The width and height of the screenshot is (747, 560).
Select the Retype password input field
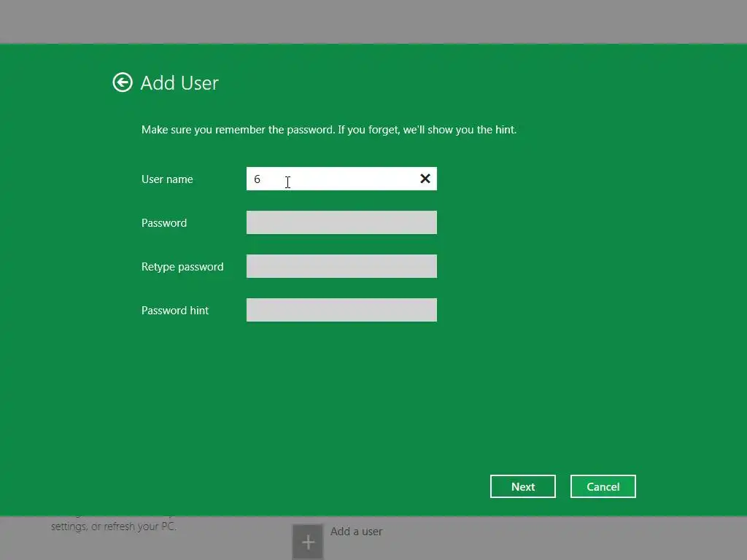tap(341, 266)
